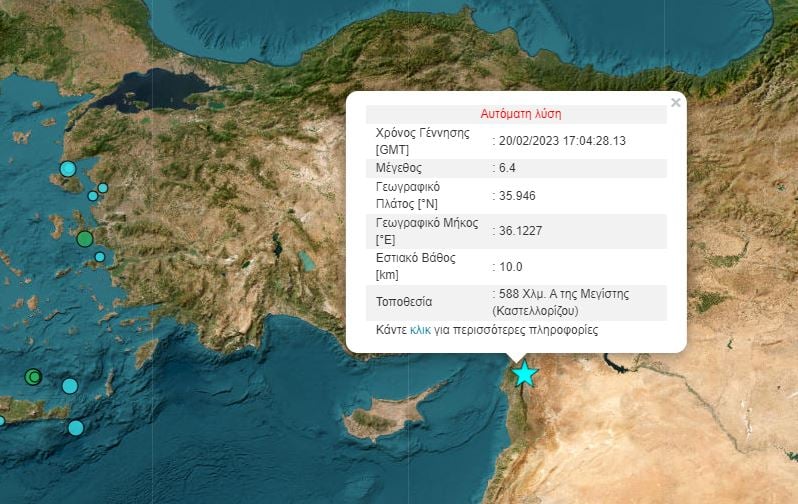The width and height of the screenshot is (798, 504).
Task: Select the latitude value 35.946
Action: pos(517,196)
